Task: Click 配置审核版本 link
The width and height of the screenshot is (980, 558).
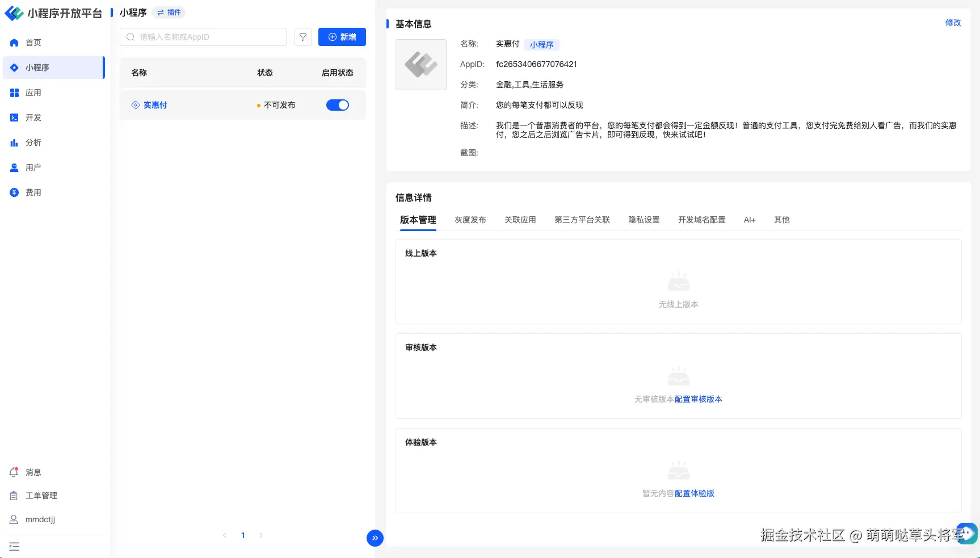Action: pyautogui.click(x=699, y=399)
